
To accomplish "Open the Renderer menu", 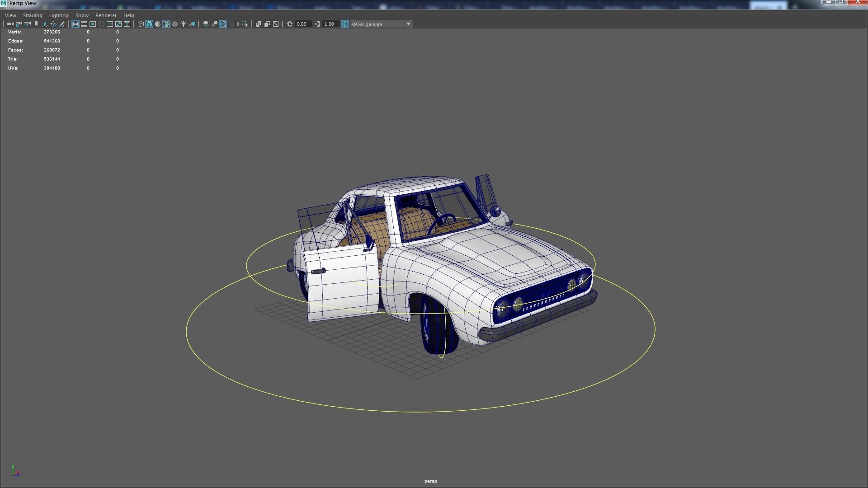I will [106, 15].
